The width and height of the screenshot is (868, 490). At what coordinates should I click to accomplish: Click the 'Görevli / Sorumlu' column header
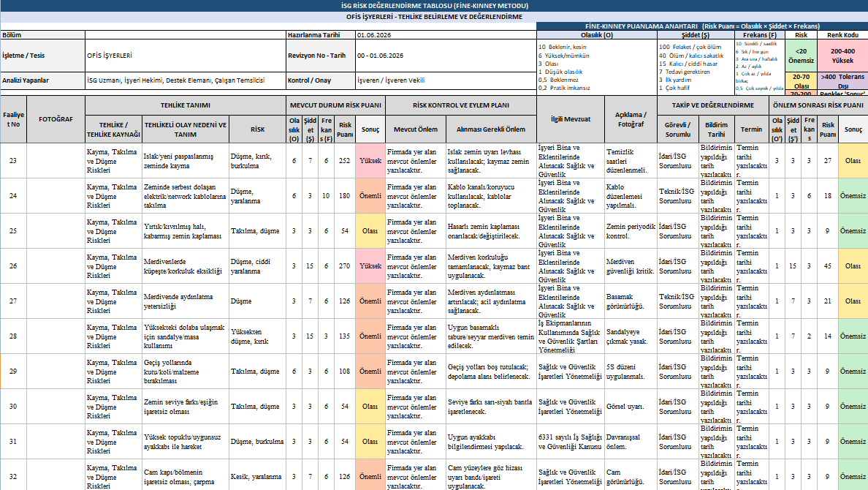(677, 129)
